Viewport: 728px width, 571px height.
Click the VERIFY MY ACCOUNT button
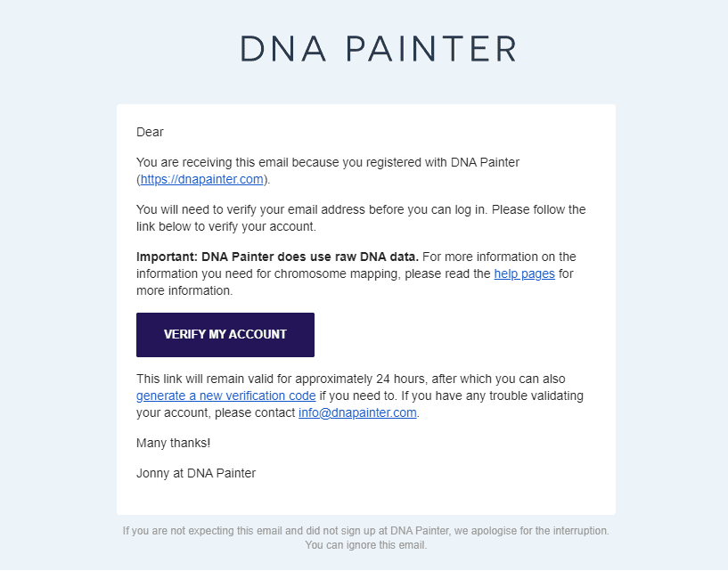[225, 335]
